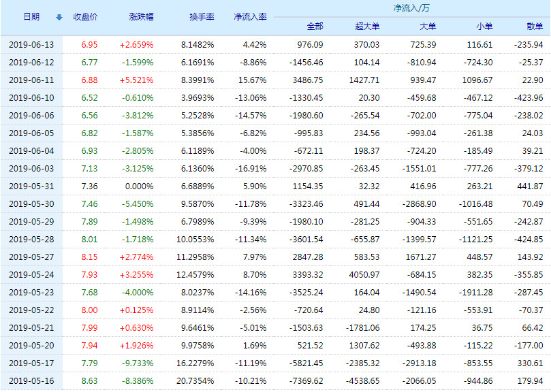
Task: Click total net inflow -7369.62
Action: click(306, 380)
